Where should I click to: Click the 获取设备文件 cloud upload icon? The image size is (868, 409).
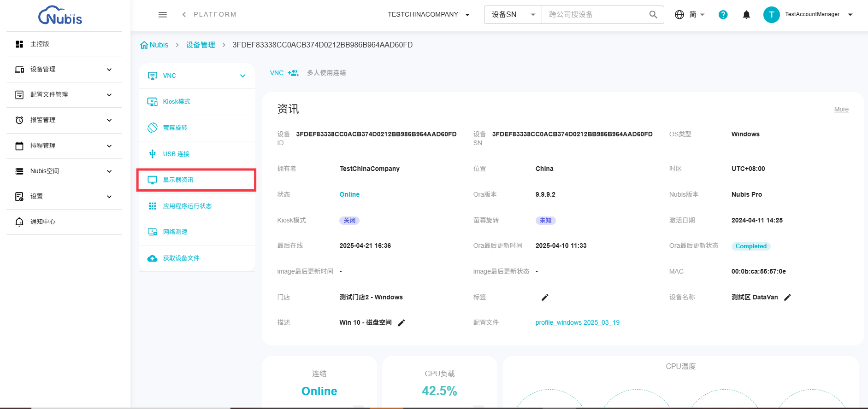(153, 258)
